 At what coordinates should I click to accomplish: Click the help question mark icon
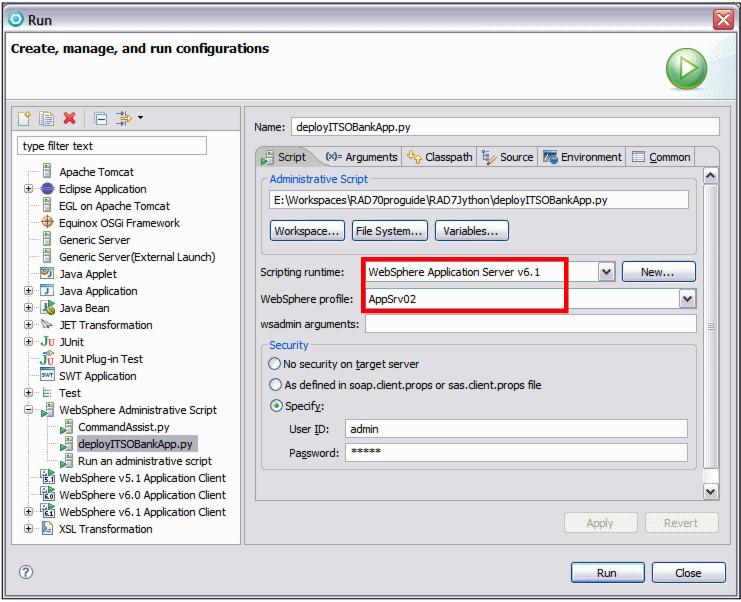click(26, 572)
